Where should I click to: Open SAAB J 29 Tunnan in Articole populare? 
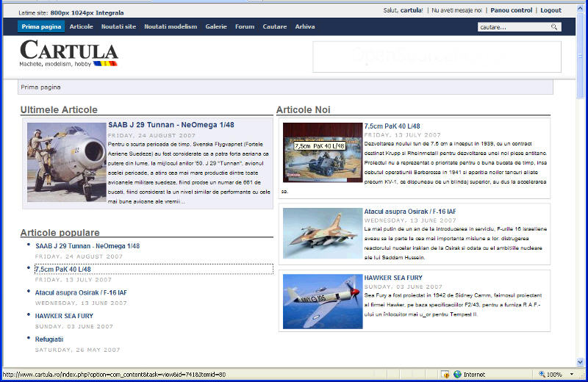87,246
